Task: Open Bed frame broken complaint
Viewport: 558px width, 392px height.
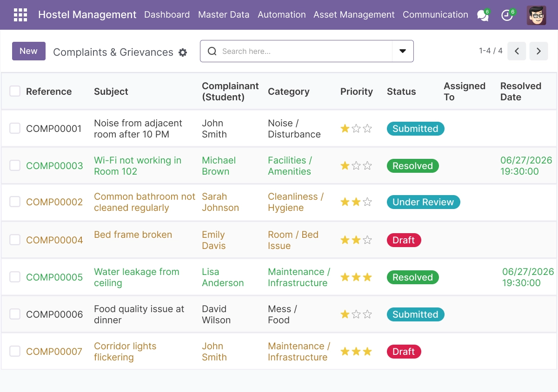Action: [x=133, y=235]
